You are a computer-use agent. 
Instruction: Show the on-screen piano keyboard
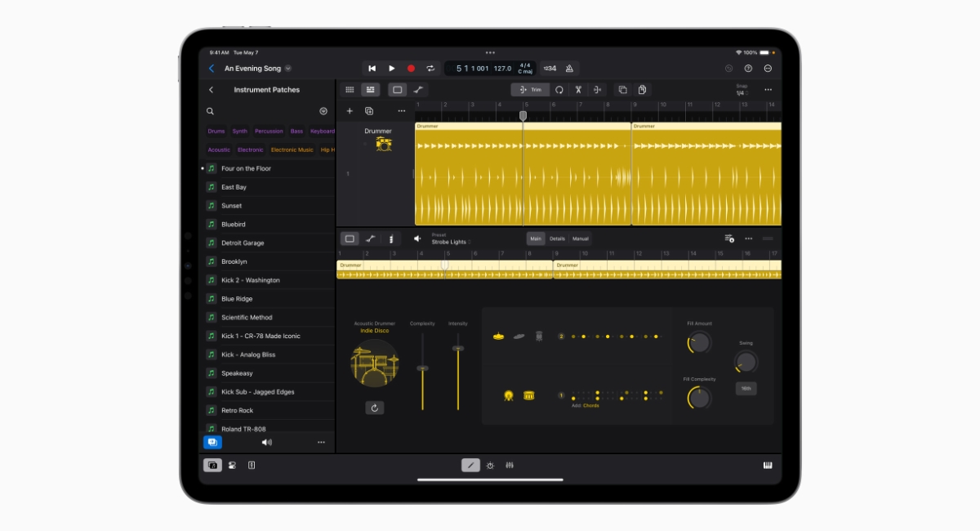coord(768,464)
